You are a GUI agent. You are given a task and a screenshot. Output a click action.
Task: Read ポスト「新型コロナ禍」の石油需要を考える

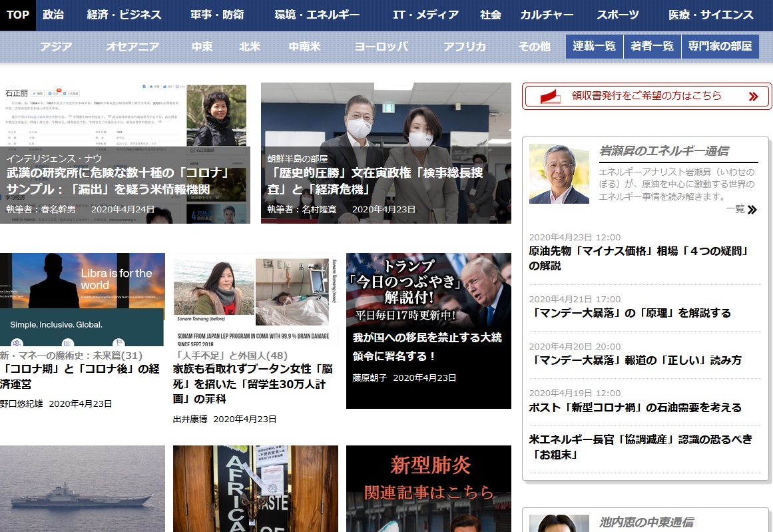635,407
